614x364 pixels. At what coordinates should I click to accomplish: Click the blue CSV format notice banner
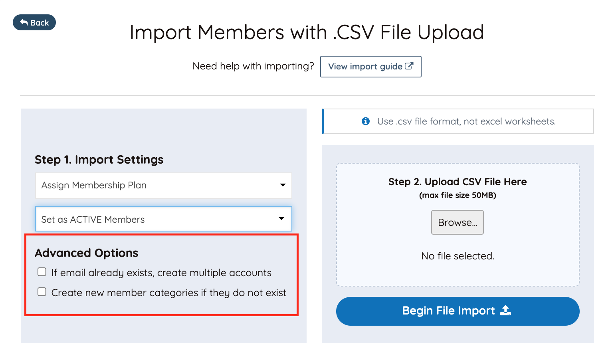458,121
